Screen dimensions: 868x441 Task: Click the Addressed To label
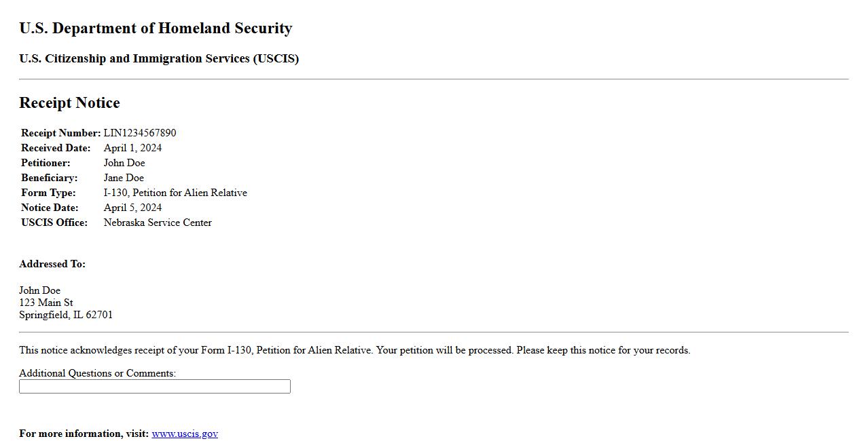[x=52, y=264]
